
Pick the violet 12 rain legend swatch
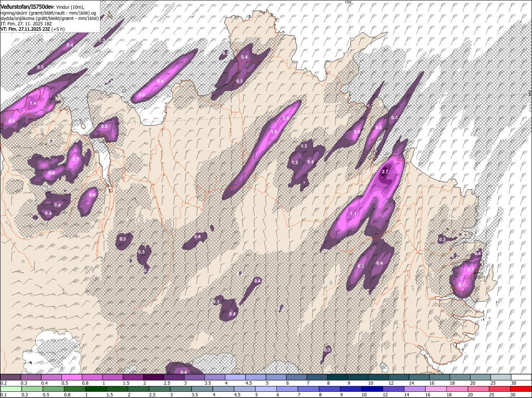coord(394,389)
